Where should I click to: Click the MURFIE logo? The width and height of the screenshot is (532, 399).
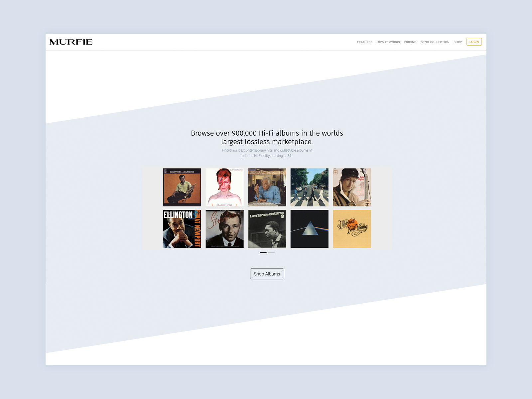(71, 42)
